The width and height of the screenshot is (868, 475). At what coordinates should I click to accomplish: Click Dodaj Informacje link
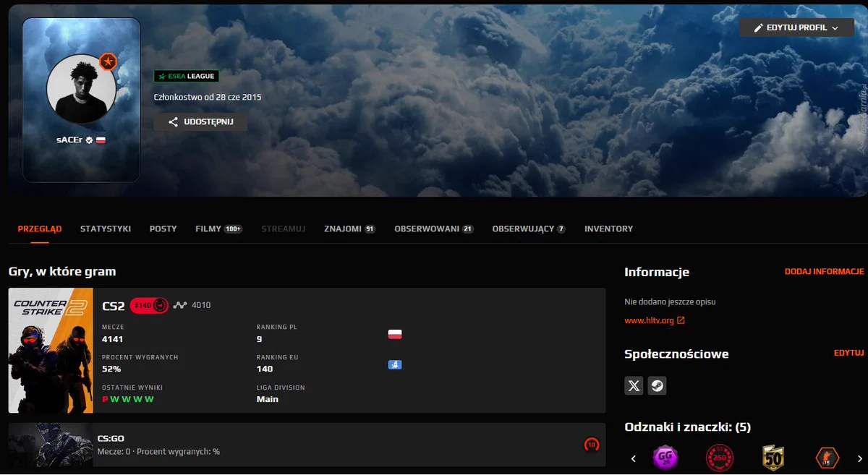pyautogui.click(x=825, y=272)
